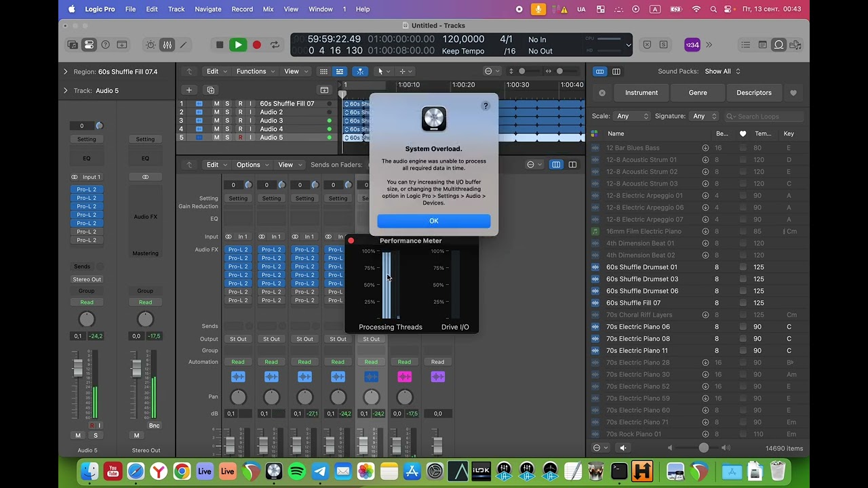Open the Tracks area Functions dropdown
This screenshot has width=868, height=488.
click(255, 71)
